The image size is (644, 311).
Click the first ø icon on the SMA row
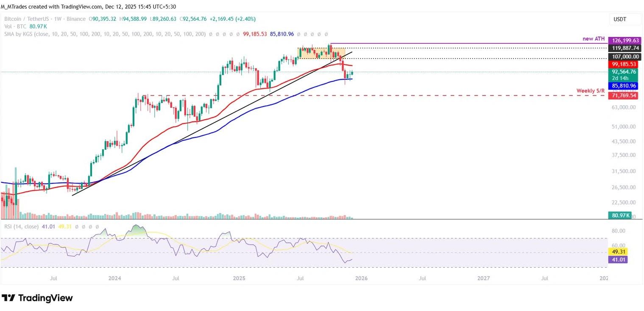[x=210, y=34]
